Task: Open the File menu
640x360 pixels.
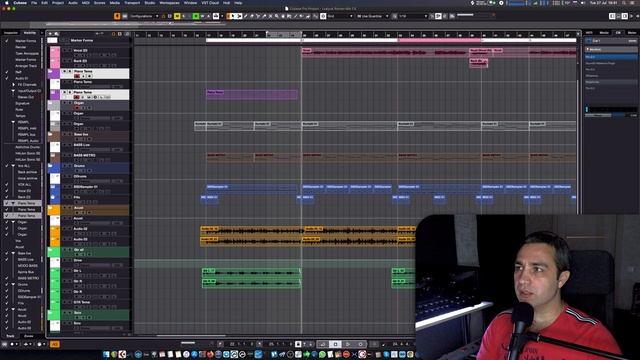Action: click(x=34, y=2)
